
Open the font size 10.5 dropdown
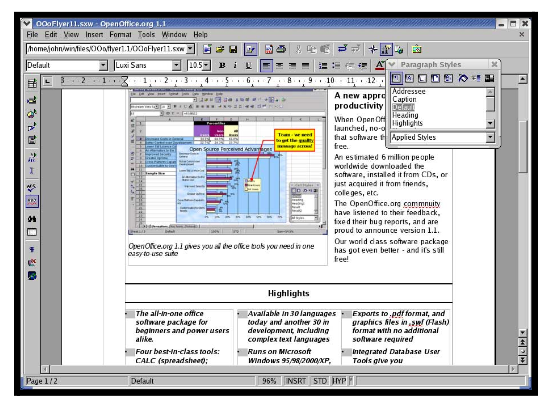tap(207, 65)
